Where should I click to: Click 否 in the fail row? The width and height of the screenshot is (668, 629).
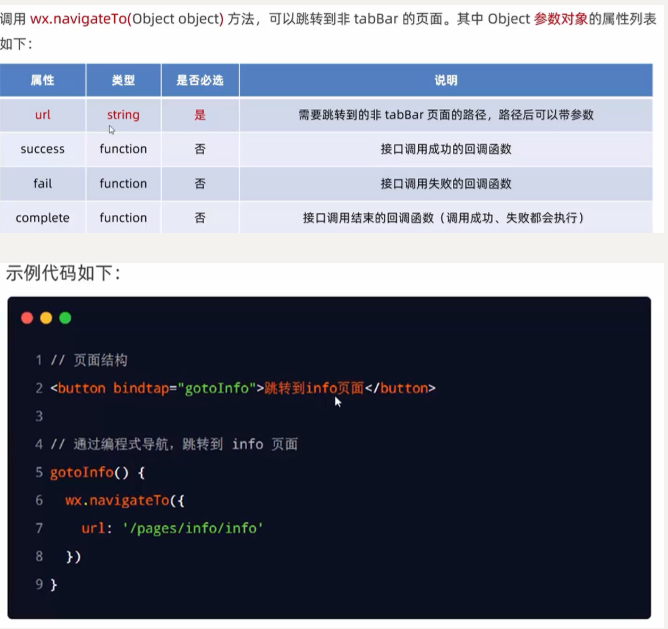pos(200,183)
